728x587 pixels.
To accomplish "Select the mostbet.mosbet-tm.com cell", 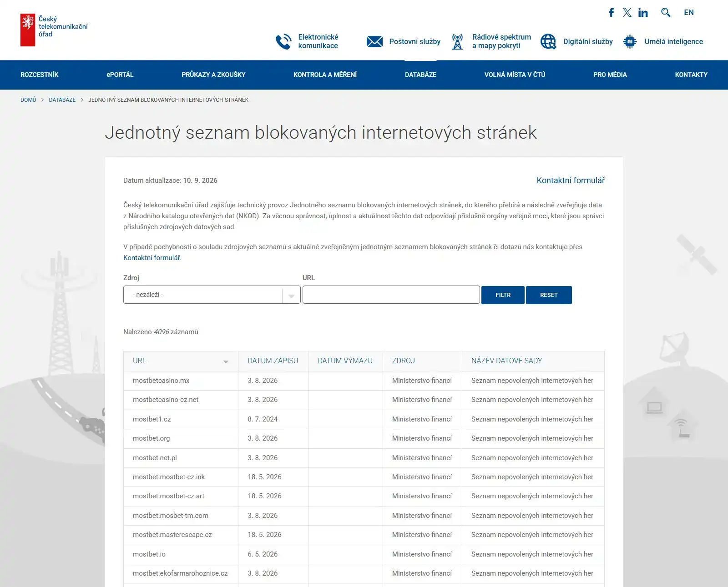I will [181, 516].
